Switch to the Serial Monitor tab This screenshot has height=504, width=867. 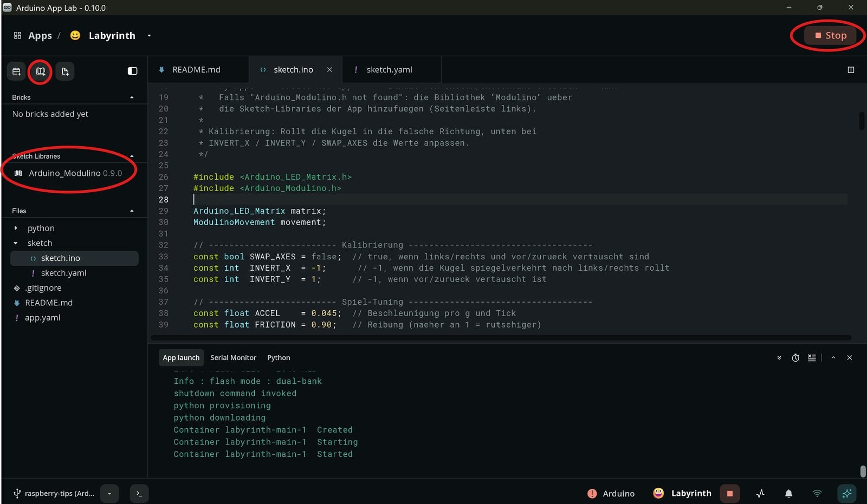(233, 358)
